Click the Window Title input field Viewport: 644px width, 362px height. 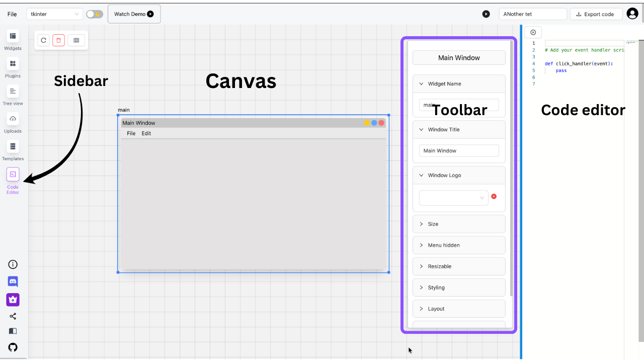coord(459,151)
